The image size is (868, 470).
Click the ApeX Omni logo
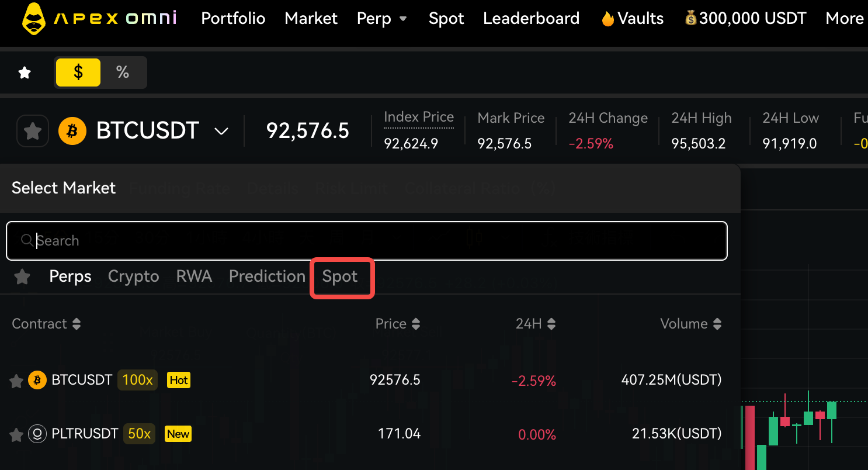[99, 19]
